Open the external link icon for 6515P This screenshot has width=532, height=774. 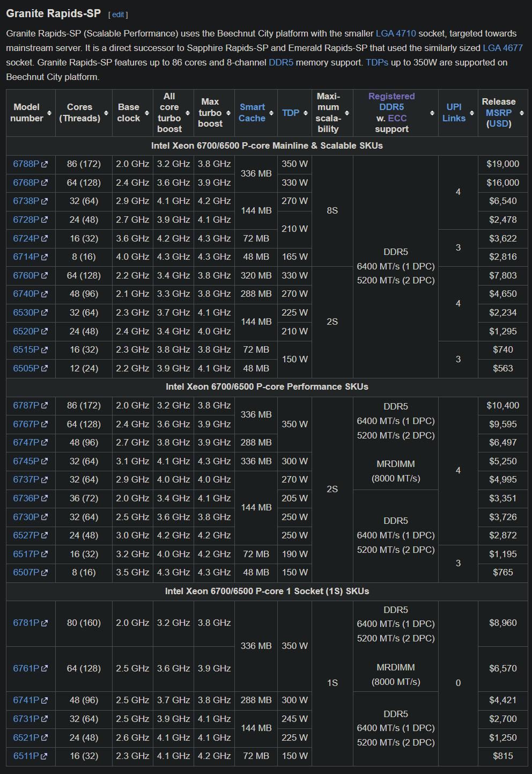click(45, 350)
